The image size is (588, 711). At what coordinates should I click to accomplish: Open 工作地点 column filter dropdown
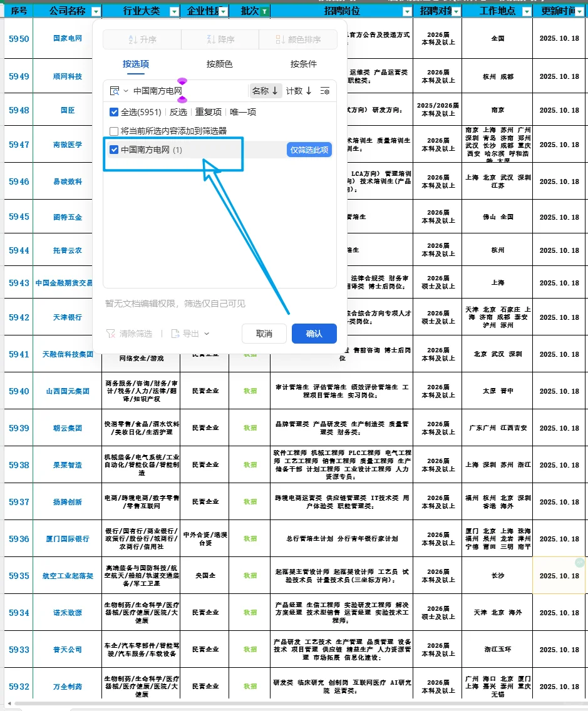527,11
